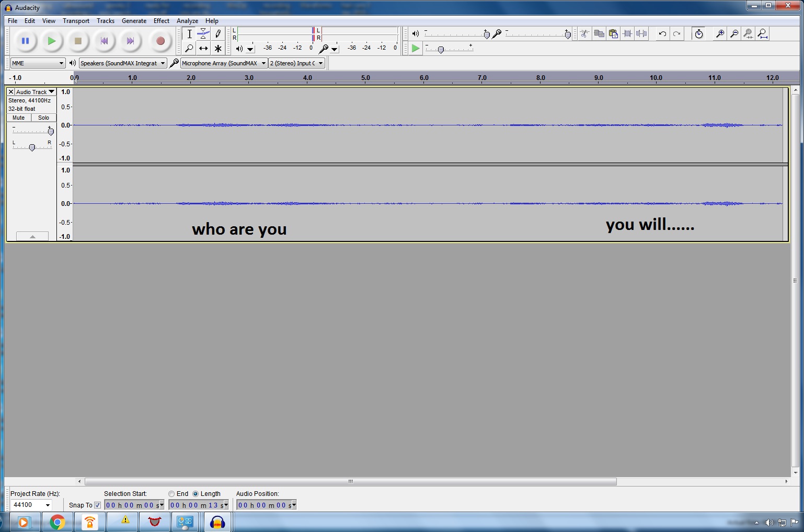This screenshot has height=532, width=804.
Task: Skip to start of the track
Action: 104,41
